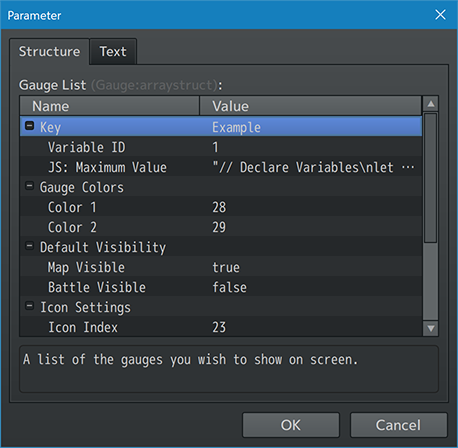Click the Map Visible value 'true'

226,267
